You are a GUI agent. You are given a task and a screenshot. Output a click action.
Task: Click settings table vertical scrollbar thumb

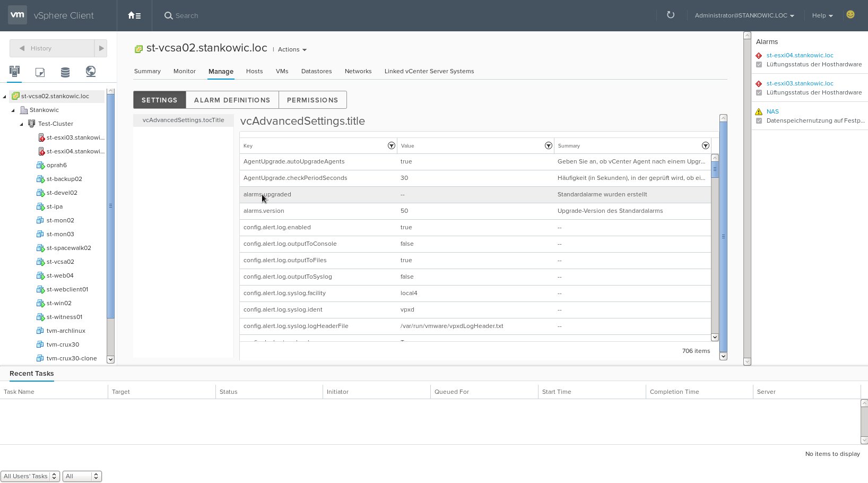pos(715,169)
